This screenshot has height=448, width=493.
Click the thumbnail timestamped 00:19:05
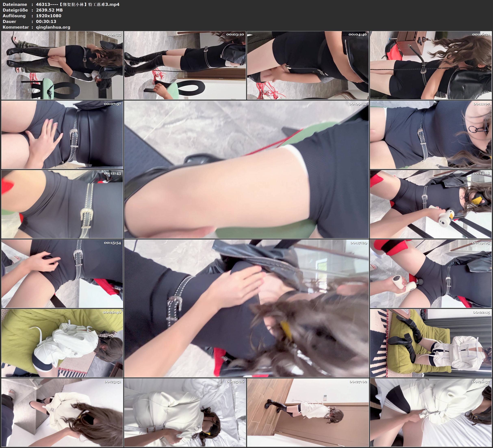point(431,274)
